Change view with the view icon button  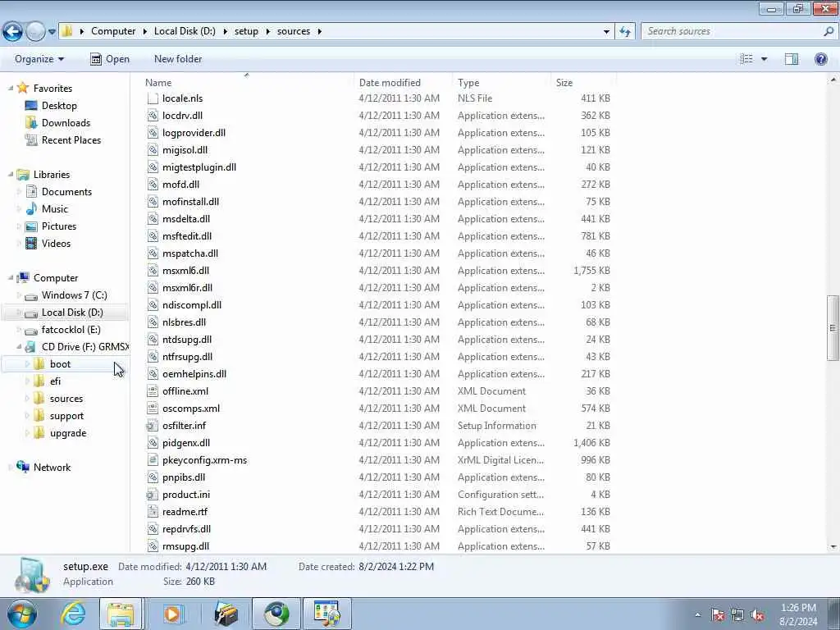(x=746, y=59)
